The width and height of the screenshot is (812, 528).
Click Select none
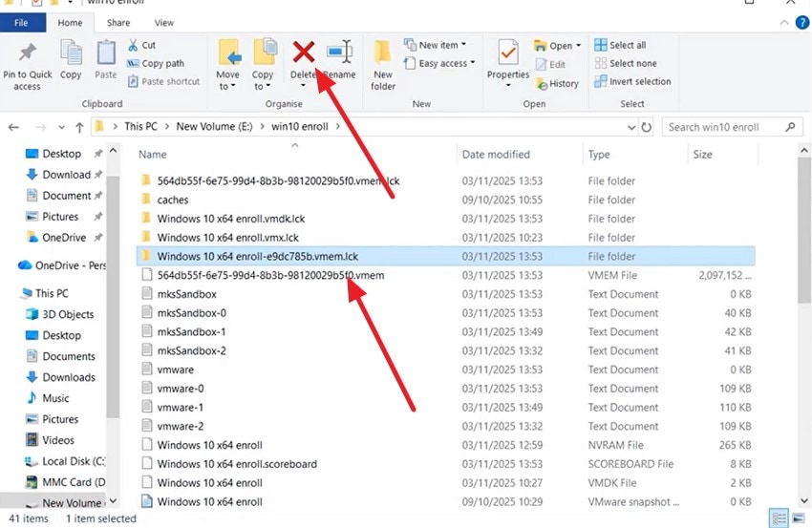click(626, 63)
